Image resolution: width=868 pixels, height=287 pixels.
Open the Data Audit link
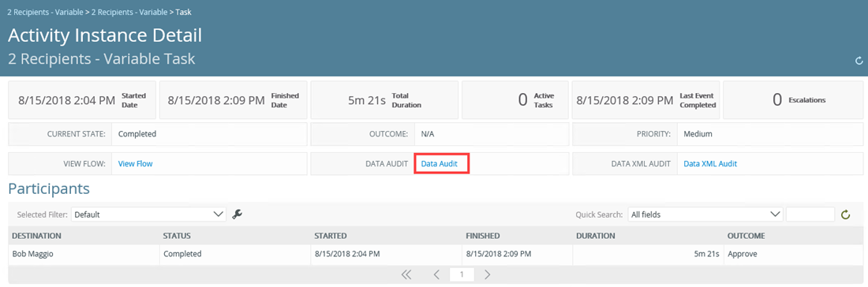pos(440,164)
